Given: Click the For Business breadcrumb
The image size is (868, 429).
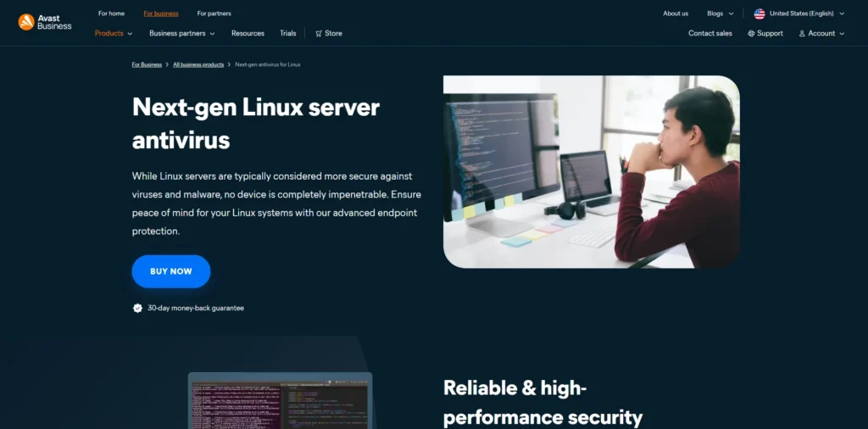Looking at the screenshot, I should 147,64.
